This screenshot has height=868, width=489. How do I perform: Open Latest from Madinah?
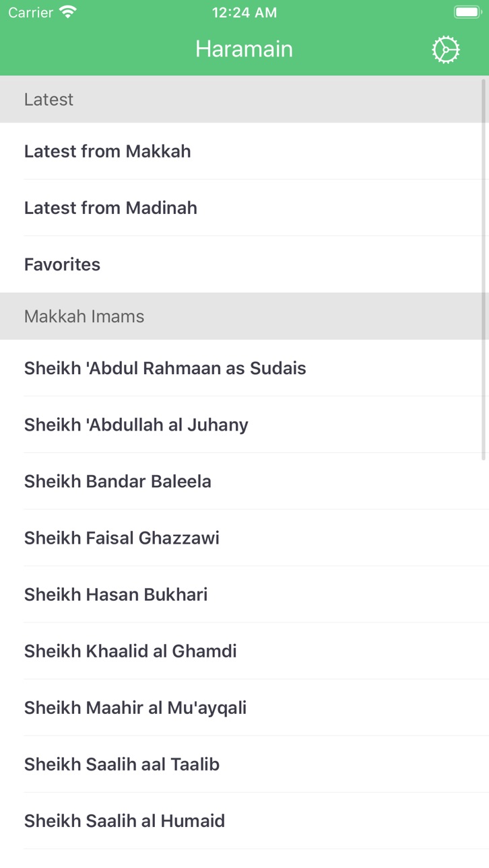(244, 208)
